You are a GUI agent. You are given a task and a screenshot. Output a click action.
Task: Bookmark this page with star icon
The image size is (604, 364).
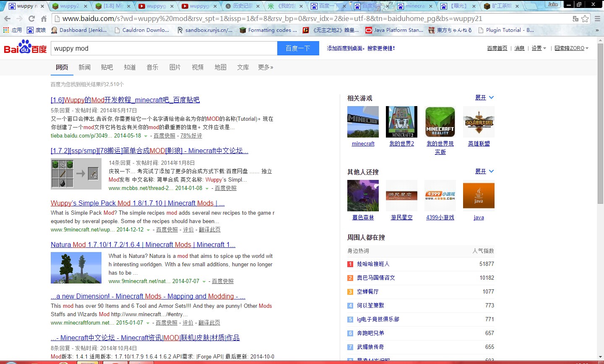tap(585, 19)
